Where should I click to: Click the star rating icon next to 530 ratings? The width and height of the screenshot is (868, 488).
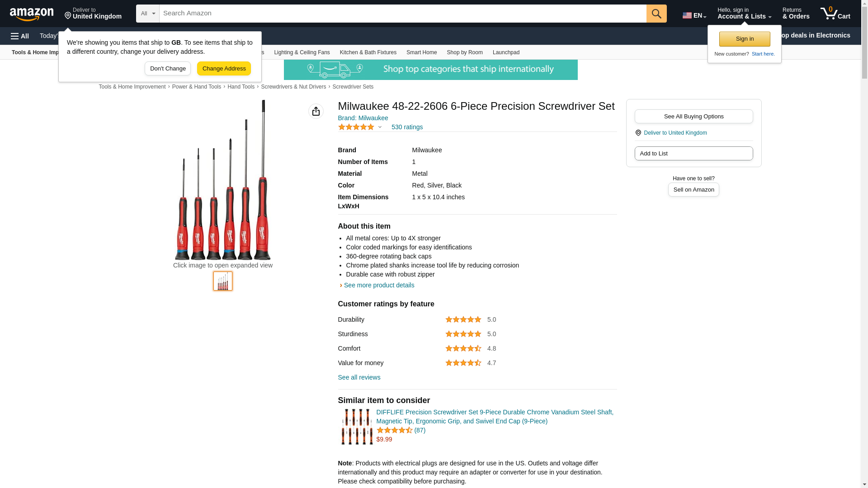click(x=356, y=127)
